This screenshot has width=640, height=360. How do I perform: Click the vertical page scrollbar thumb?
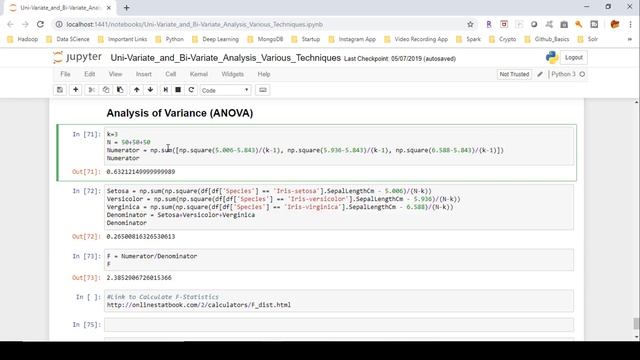636,324
